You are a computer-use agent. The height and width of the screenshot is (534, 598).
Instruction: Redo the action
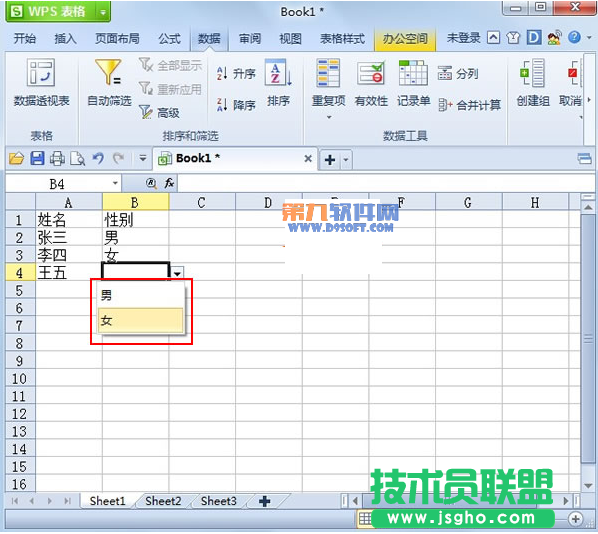click(x=119, y=158)
